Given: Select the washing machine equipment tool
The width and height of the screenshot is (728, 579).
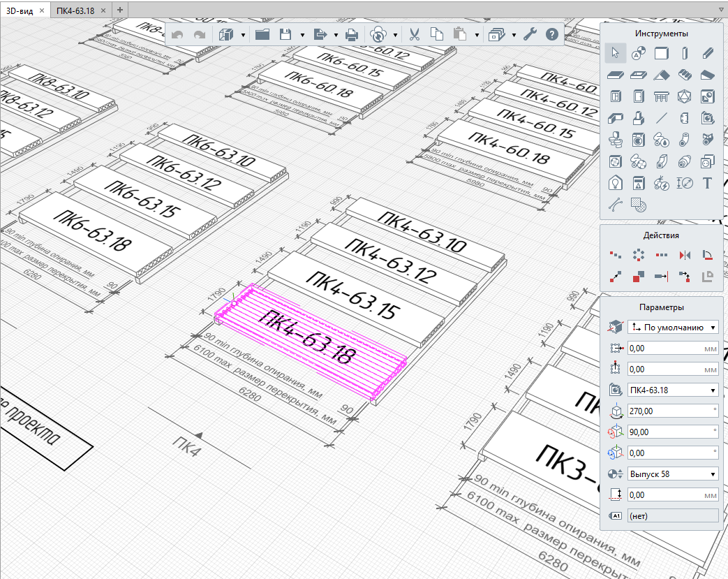Looking at the screenshot, I should tap(638, 139).
